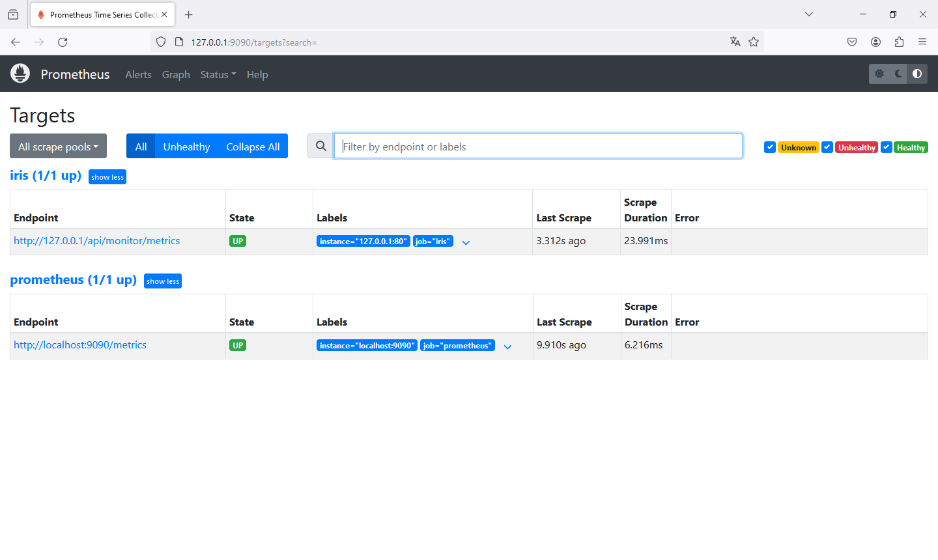Open the Firefox account icon
The width and height of the screenshot is (938, 560).
[x=875, y=42]
